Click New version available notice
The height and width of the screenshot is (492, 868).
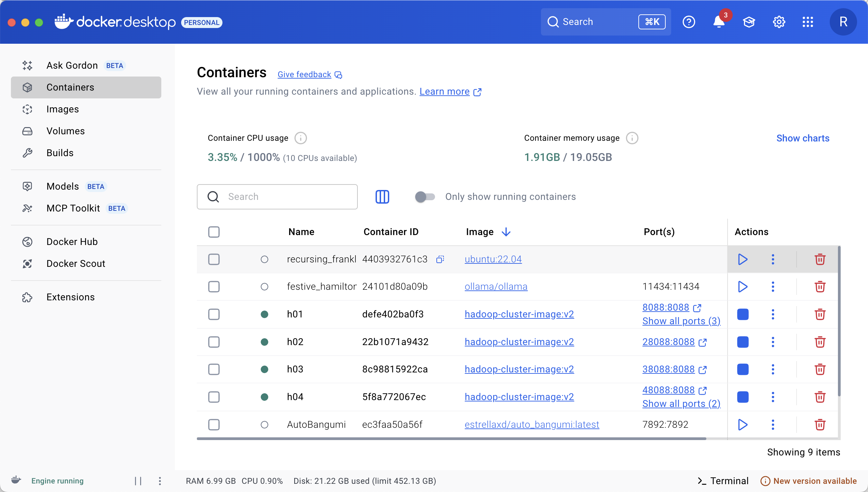click(x=809, y=481)
